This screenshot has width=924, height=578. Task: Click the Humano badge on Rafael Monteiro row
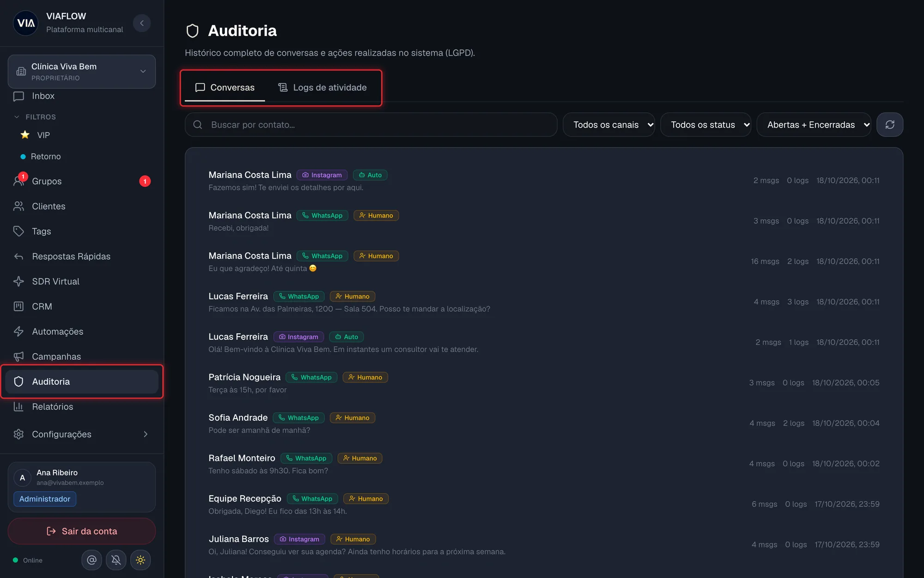click(x=360, y=458)
